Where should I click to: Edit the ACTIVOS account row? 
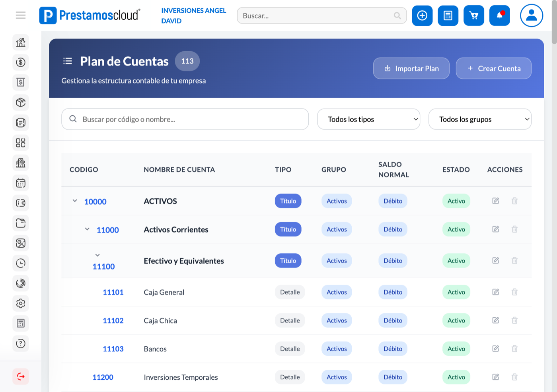[496, 201]
